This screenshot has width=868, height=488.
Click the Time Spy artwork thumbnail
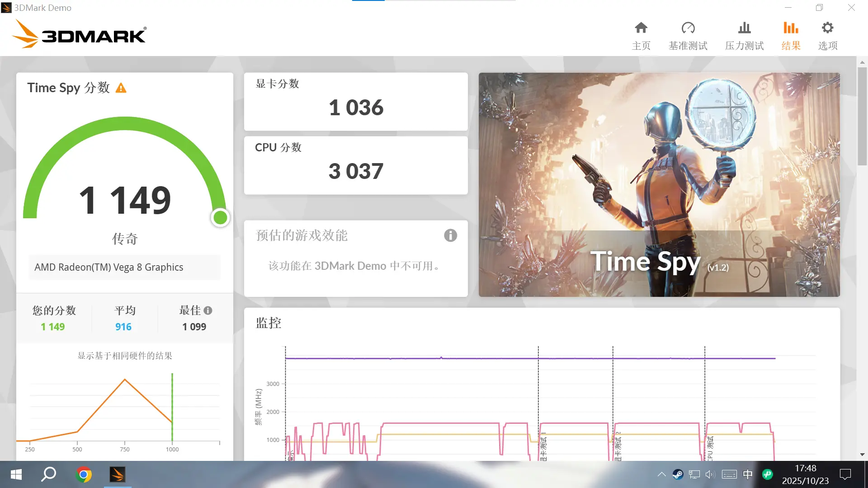[659, 184]
